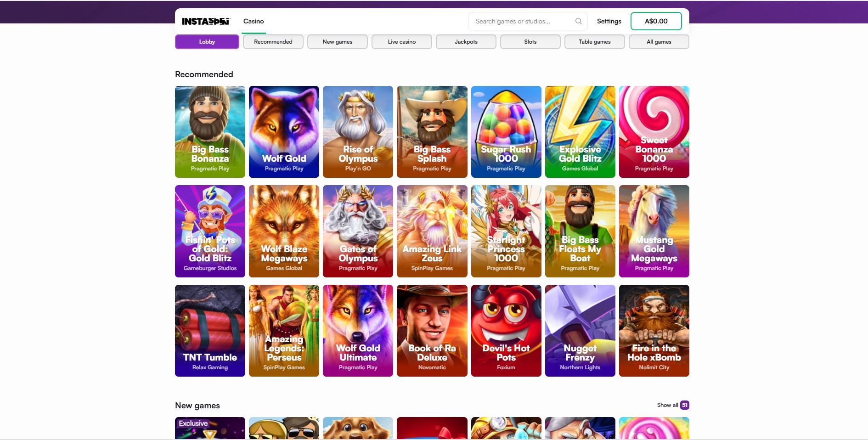Click Show all for New games
This screenshot has height=440, width=868.
(x=667, y=405)
